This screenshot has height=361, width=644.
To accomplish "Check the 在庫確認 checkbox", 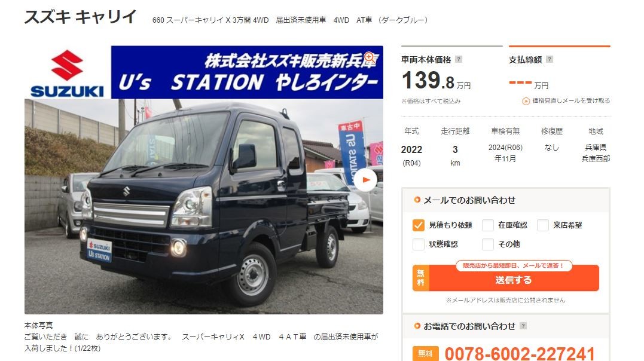I will [487, 225].
